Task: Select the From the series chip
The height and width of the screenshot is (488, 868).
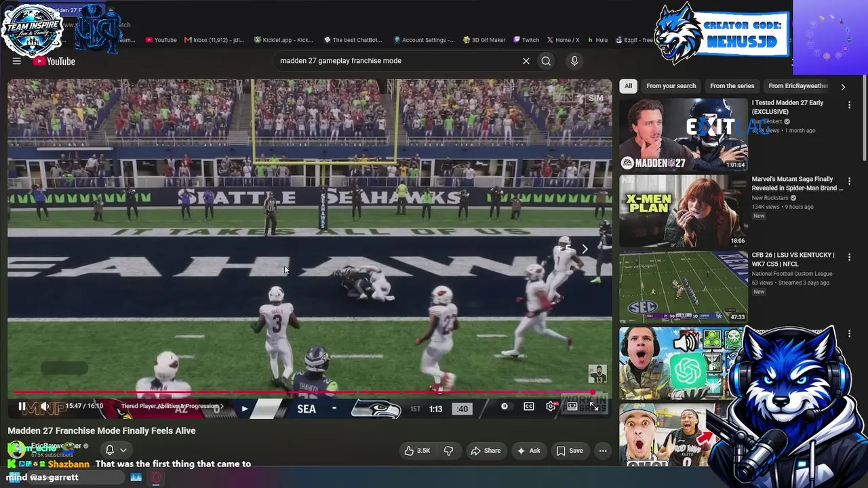Action: 732,86
